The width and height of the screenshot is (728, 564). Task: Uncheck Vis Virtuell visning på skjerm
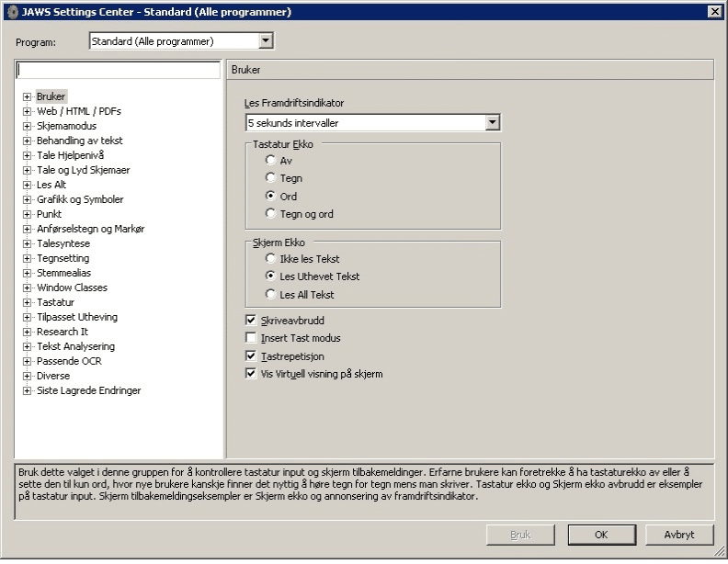[251, 374]
